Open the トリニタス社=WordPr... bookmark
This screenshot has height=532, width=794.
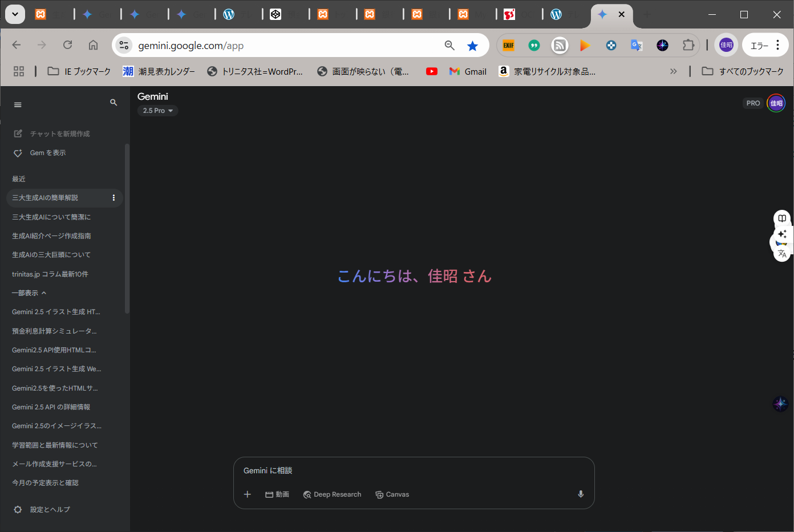click(x=255, y=71)
